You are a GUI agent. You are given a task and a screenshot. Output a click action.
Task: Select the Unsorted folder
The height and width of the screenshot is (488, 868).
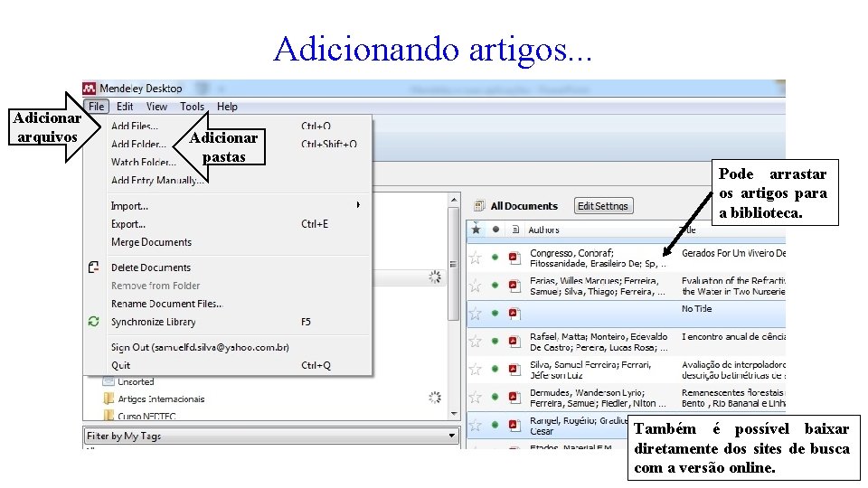[x=136, y=381]
